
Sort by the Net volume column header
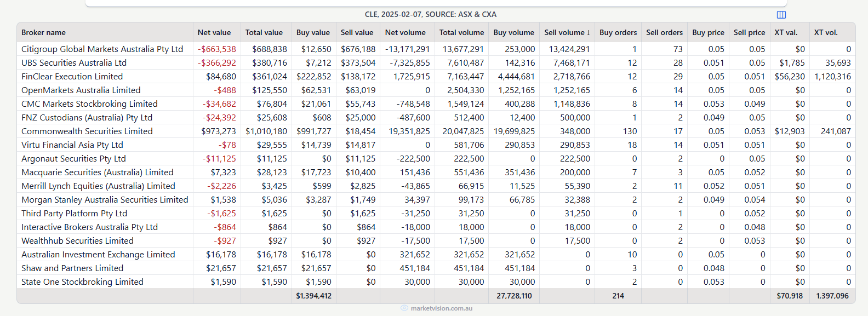tap(406, 32)
